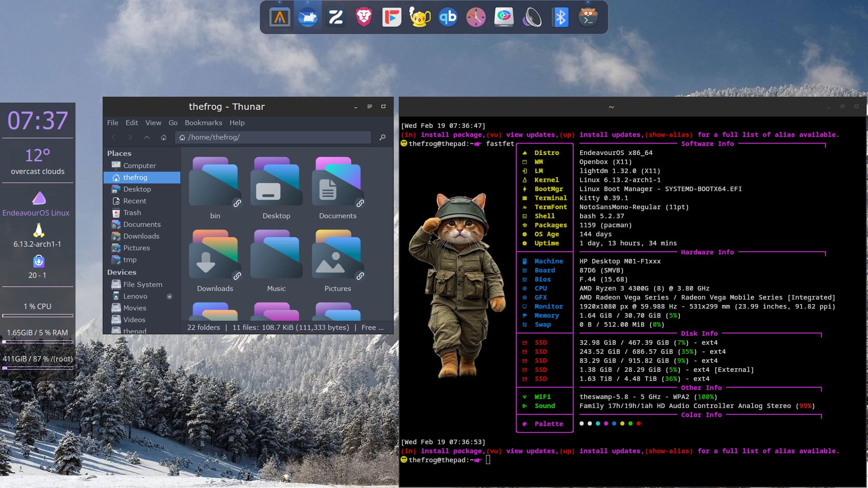Click the terminal window title tilde

point(611,107)
